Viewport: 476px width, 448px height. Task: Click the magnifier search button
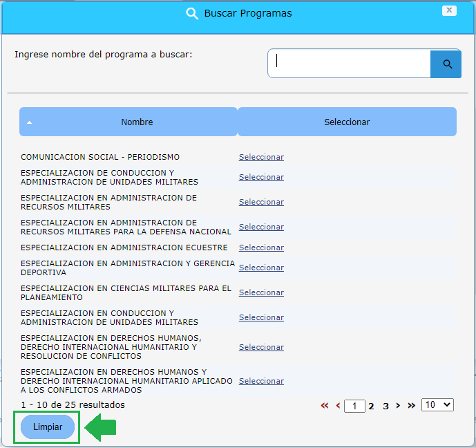446,64
